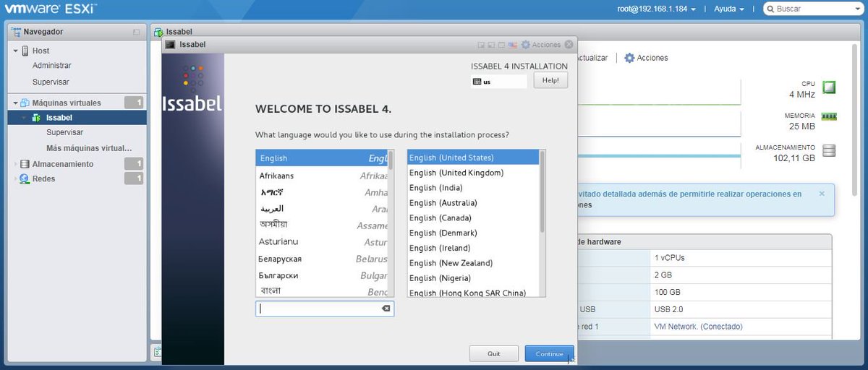The width and height of the screenshot is (868, 370).
Task: Choose English (Denmark) locale
Action: click(x=474, y=233)
